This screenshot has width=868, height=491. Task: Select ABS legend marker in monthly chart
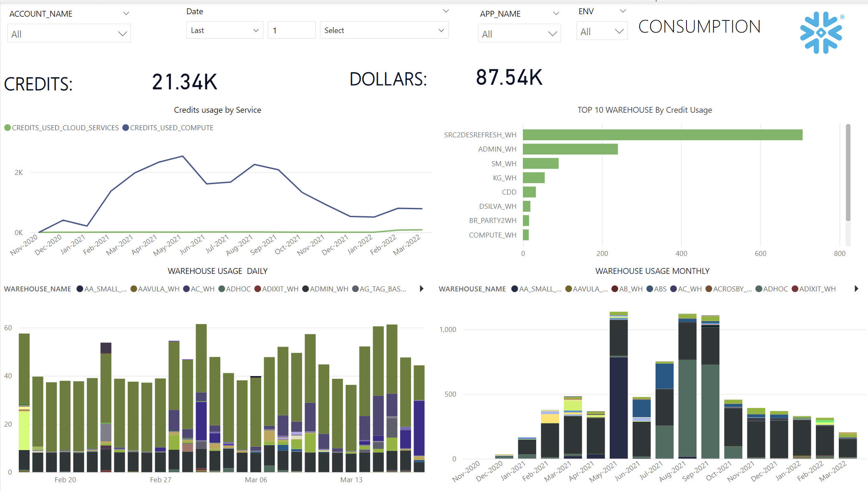coord(650,289)
